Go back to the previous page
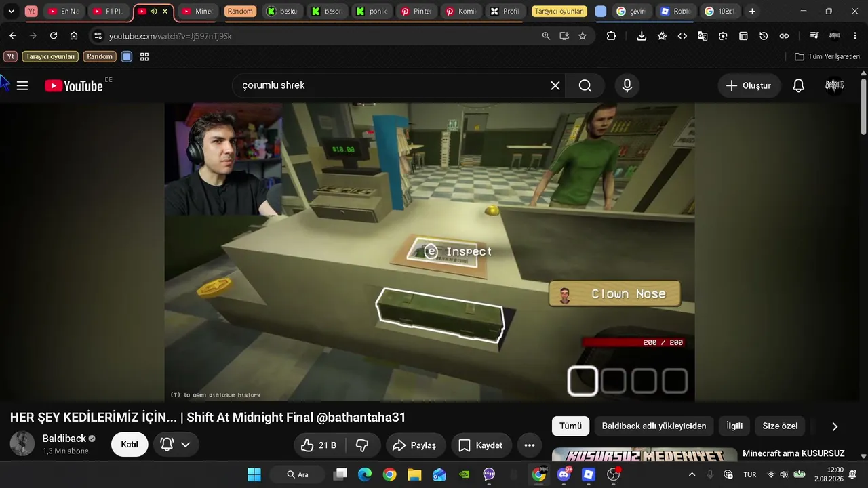 13,36
